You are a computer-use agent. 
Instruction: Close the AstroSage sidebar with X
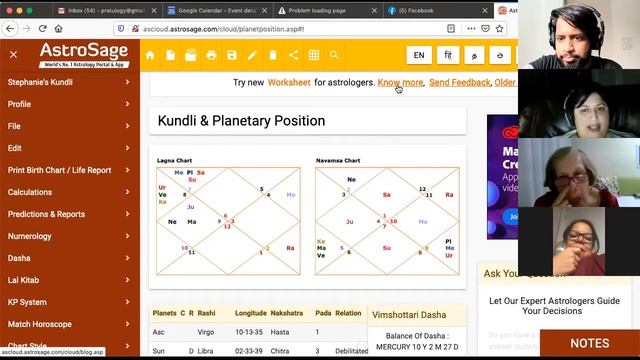click(13, 54)
